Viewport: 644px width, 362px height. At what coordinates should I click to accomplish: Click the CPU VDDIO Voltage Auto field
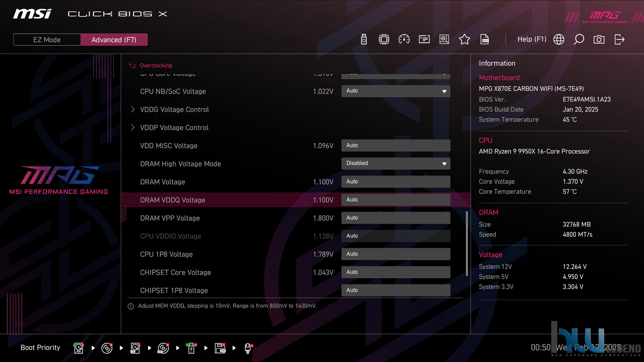coord(396,236)
